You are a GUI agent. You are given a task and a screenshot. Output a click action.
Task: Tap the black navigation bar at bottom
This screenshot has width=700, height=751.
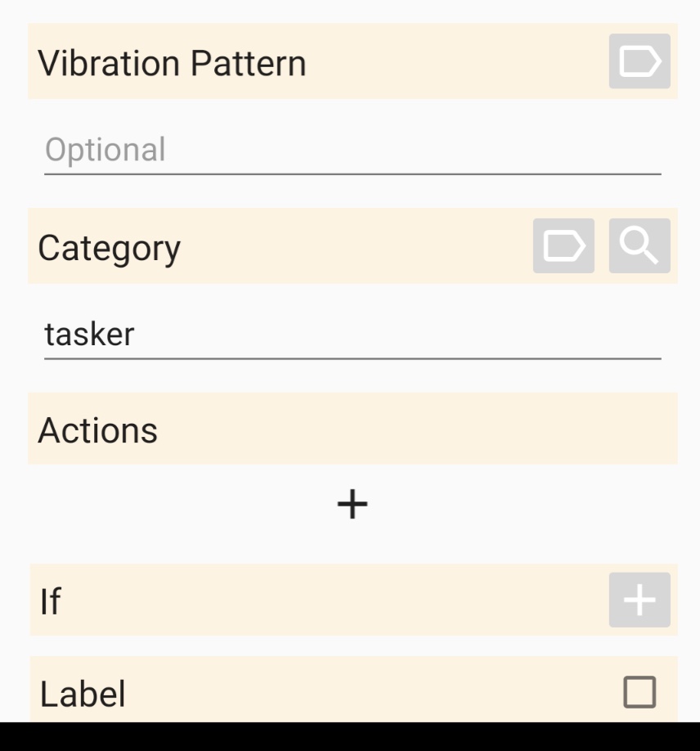pos(350,736)
